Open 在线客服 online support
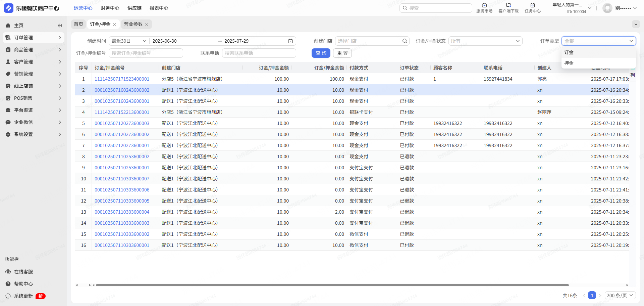 (23, 272)
